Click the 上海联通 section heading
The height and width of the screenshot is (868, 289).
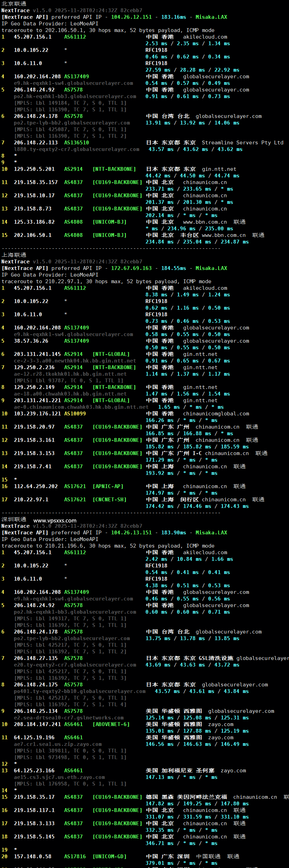[14, 255]
